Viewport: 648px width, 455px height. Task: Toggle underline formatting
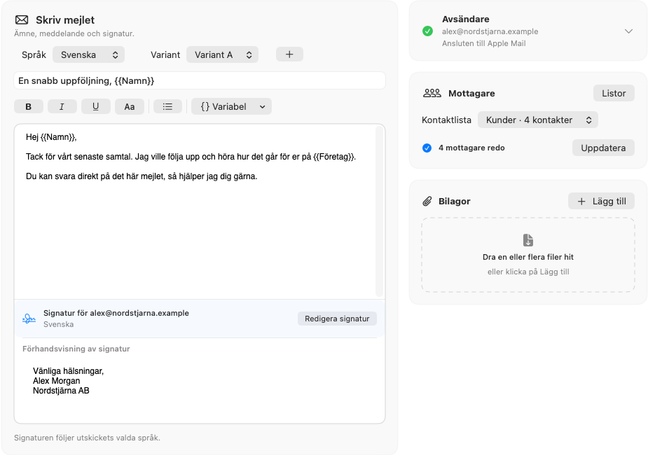95,107
